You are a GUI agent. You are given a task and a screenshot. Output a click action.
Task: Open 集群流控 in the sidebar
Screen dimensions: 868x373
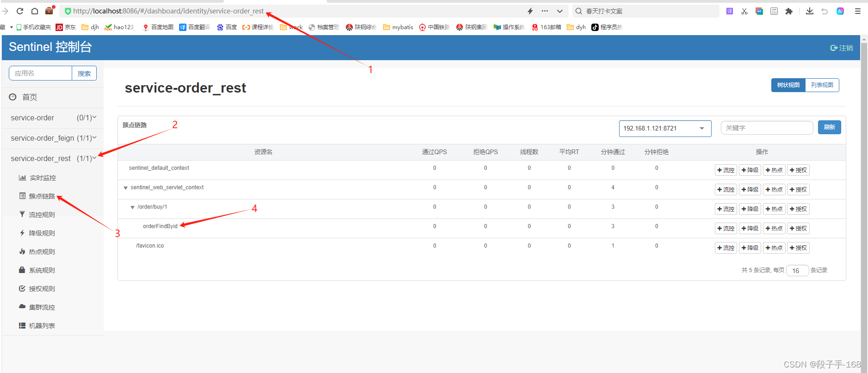coord(37,307)
